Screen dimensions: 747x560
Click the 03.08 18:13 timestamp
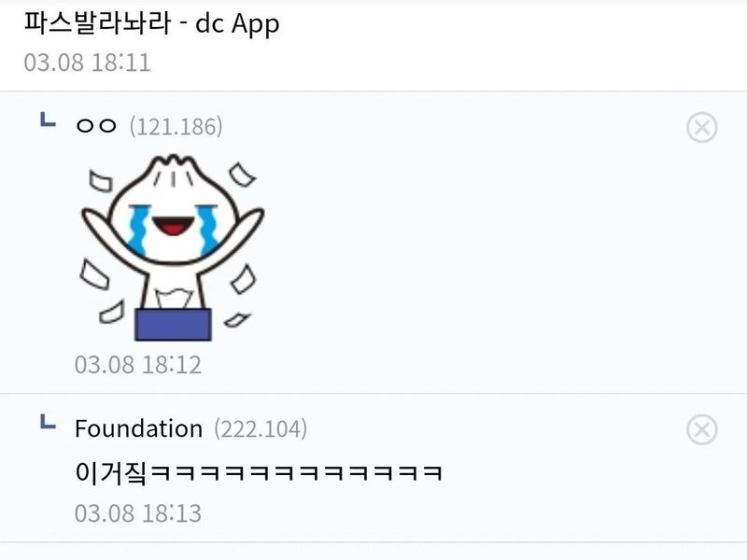[x=138, y=513]
